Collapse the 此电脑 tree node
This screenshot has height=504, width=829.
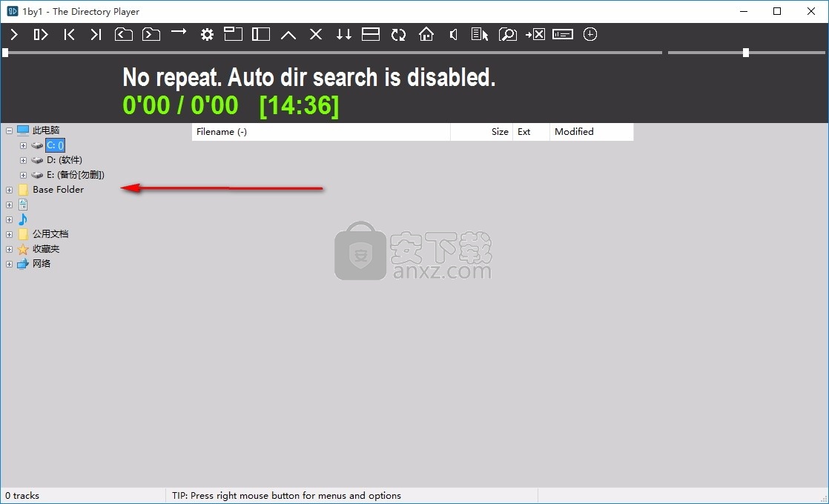(x=9, y=130)
